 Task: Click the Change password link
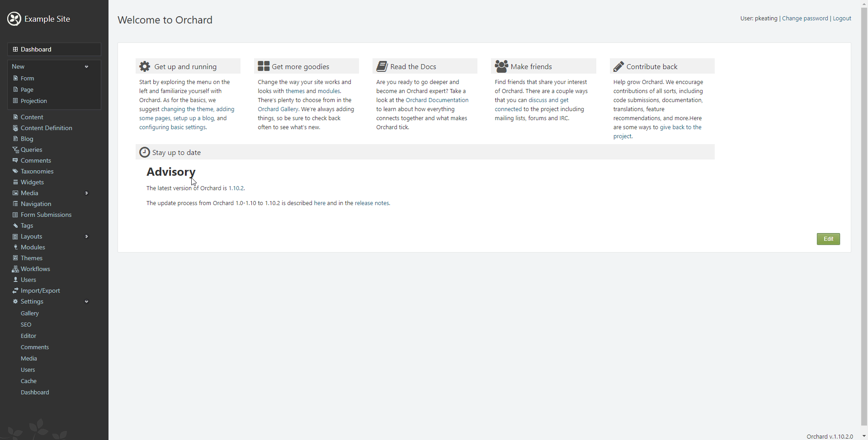(805, 19)
